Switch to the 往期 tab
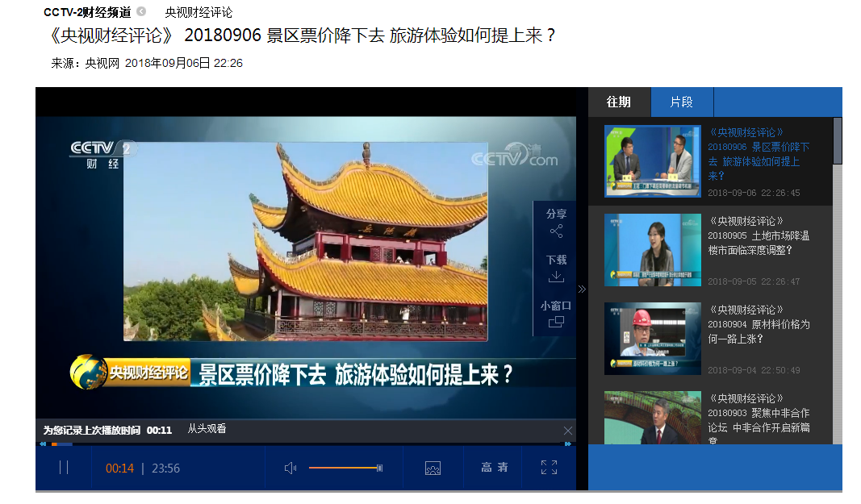Screen dimensions: 861x504 [619, 102]
